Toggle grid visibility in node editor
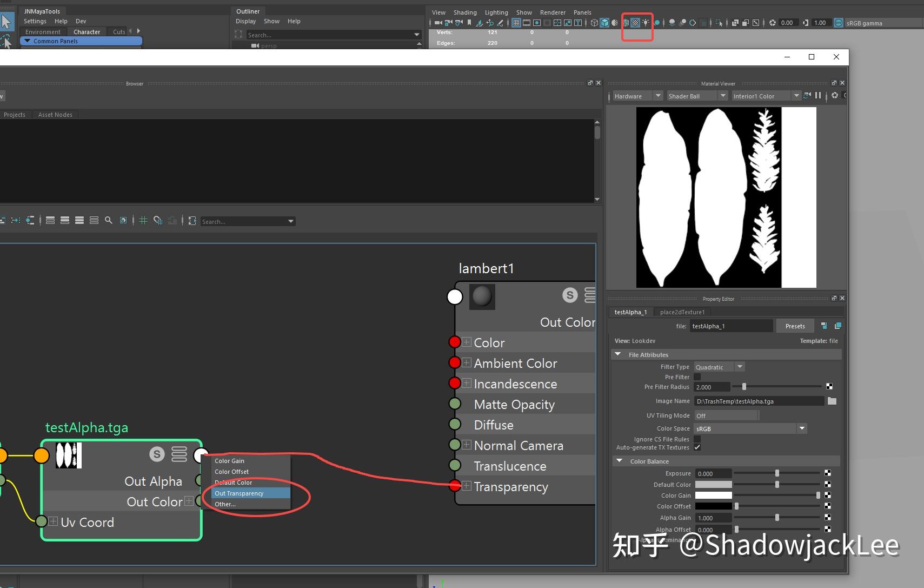This screenshot has height=588, width=924. pos(143,220)
